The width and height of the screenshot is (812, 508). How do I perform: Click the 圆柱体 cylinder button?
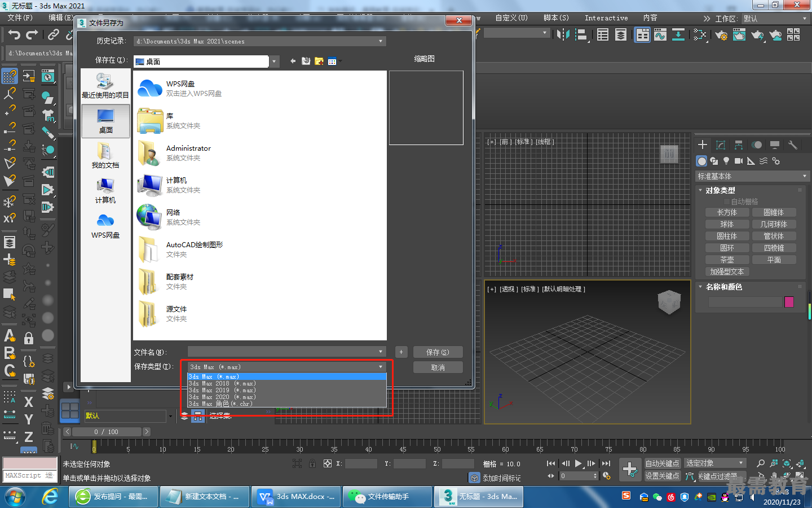(727, 236)
